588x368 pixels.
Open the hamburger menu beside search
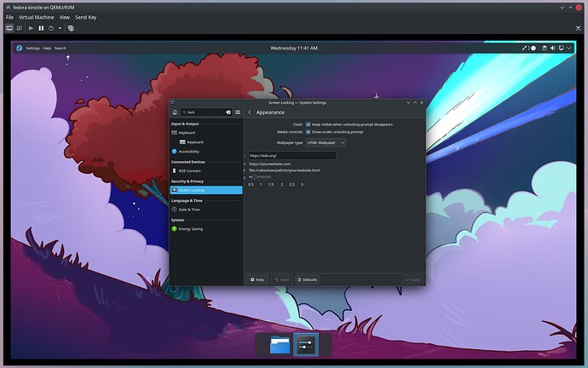click(x=238, y=112)
